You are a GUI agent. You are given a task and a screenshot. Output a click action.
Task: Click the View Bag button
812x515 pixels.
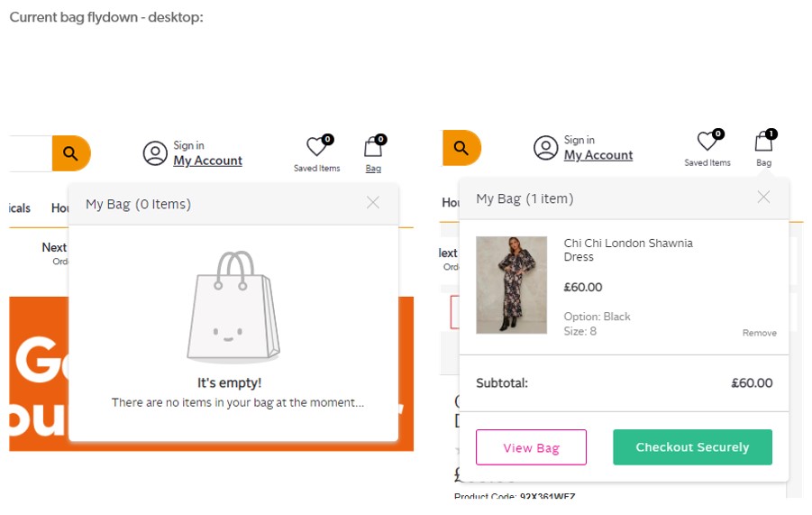pos(531,447)
